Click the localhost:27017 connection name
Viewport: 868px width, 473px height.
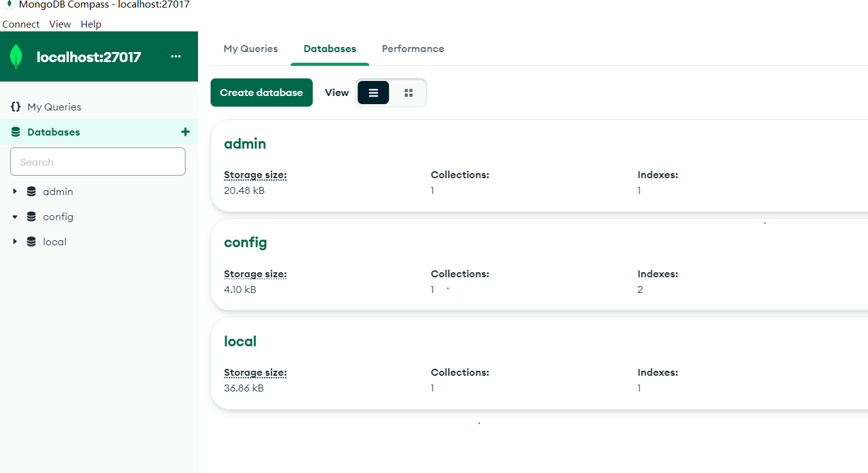pos(89,57)
